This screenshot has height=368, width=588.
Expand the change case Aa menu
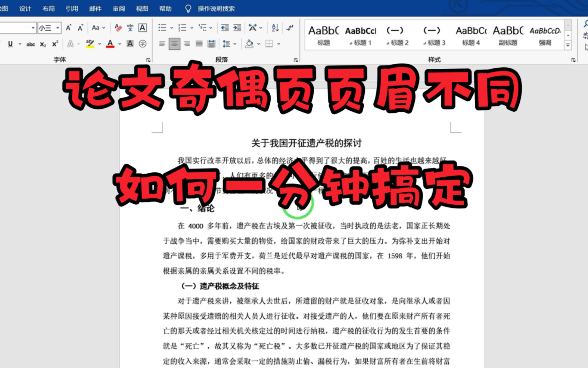(99, 28)
